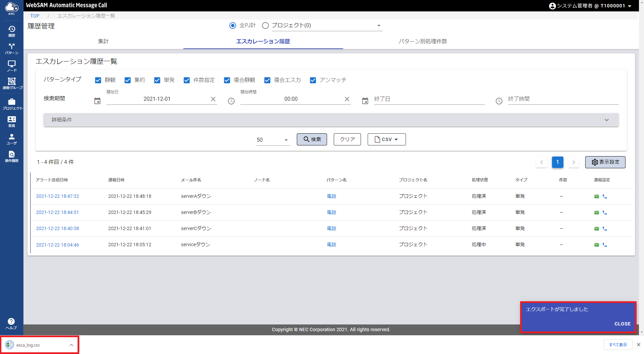Open 操作履歴 in the sidebar
This screenshot has width=644, height=354.
coord(11,156)
